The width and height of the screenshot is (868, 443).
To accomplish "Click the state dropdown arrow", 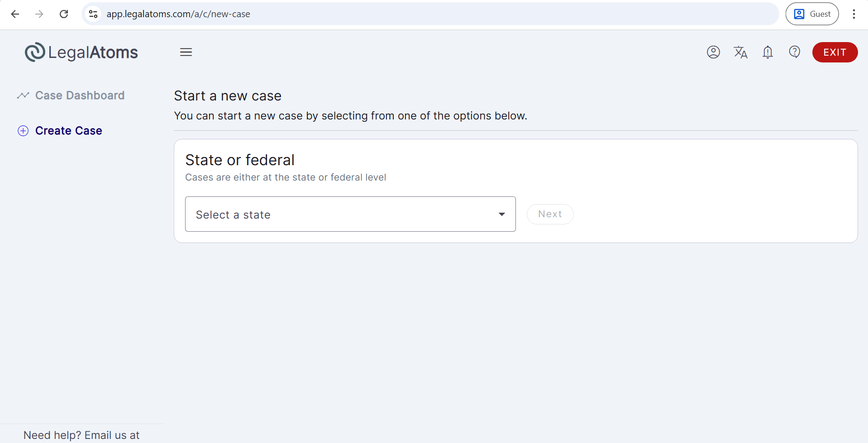I will (502, 214).
